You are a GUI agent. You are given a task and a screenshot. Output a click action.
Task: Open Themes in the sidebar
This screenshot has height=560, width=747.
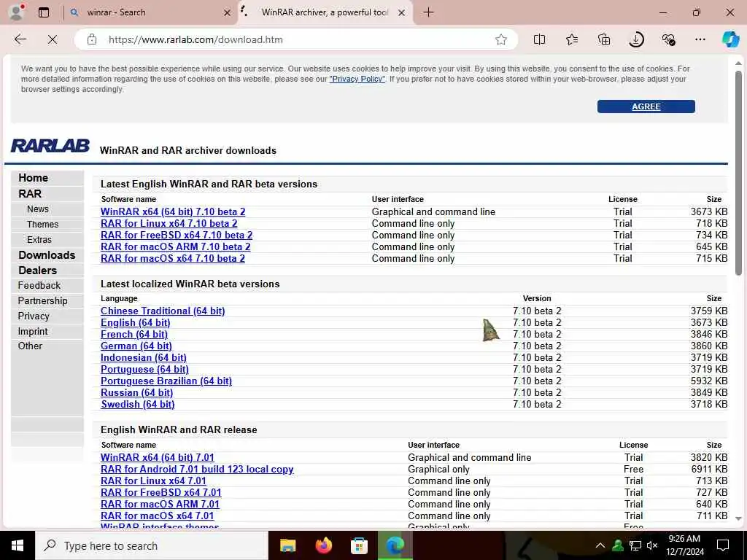click(42, 225)
